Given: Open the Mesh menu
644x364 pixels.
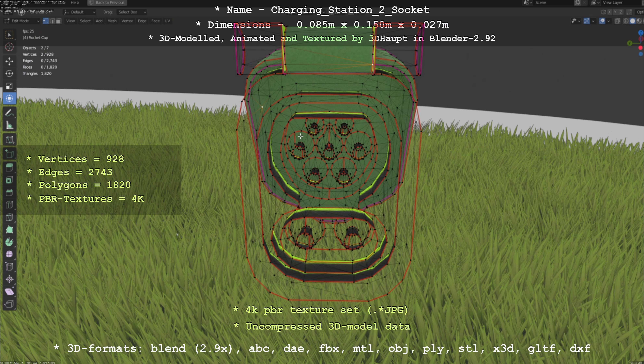Looking at the screenshot, I should tap(112, 21).
